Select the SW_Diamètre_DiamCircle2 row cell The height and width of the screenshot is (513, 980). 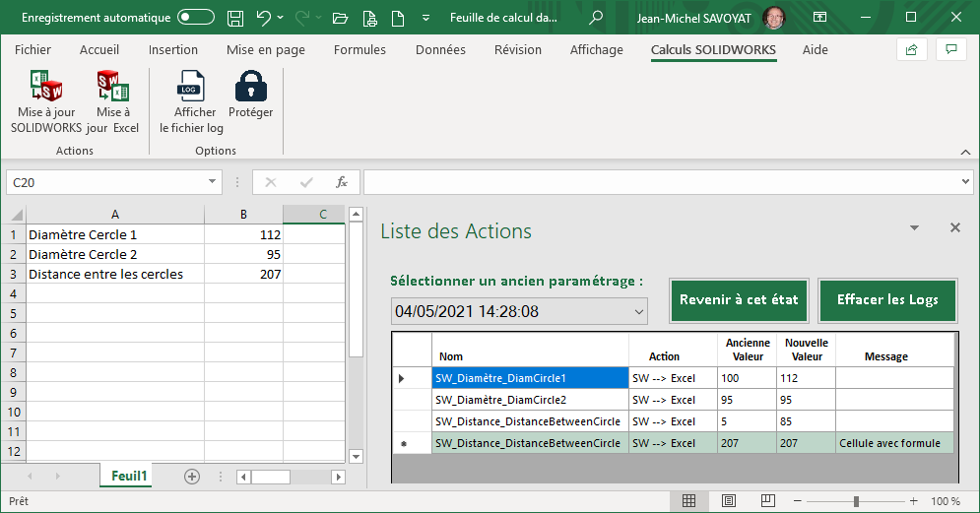530,400
